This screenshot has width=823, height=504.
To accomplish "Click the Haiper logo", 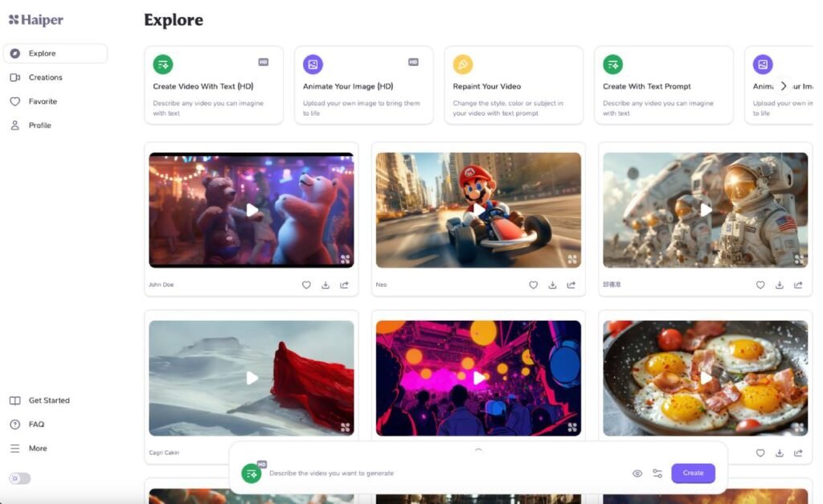I will pyautogui.click(x=35, y=20).
